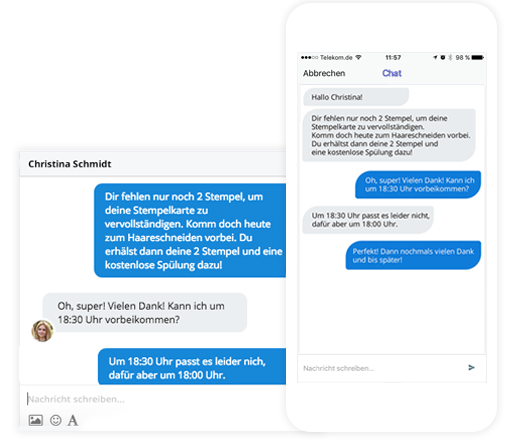Tap the location arrow status icon
508x440 pixels.
[435, 57]
